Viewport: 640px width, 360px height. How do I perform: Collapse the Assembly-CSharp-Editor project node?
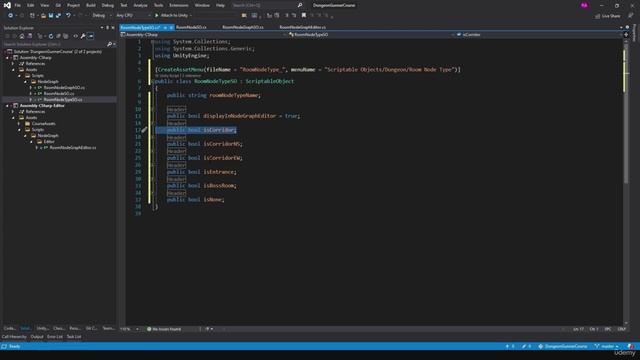click(x=8, y=106)
